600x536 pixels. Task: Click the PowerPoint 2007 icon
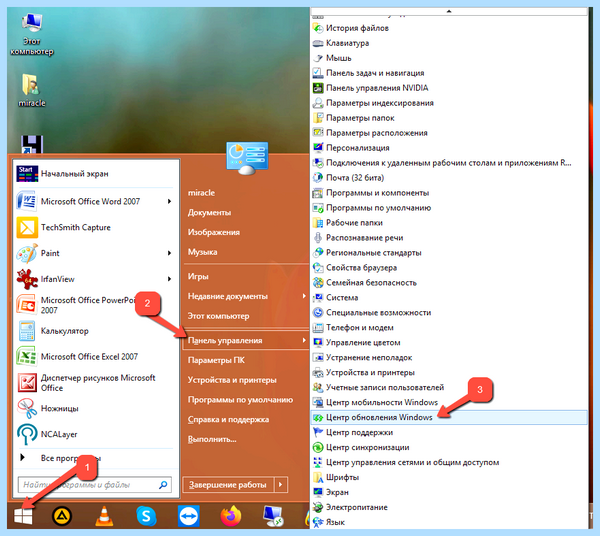point(27,305)
